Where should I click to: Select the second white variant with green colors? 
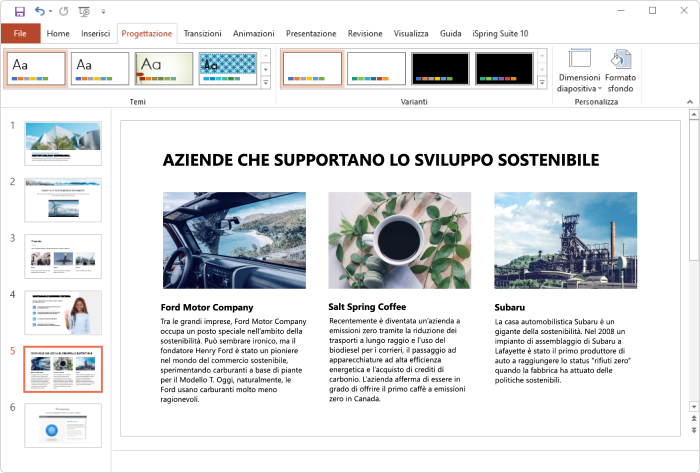click(x=376, y=68)
